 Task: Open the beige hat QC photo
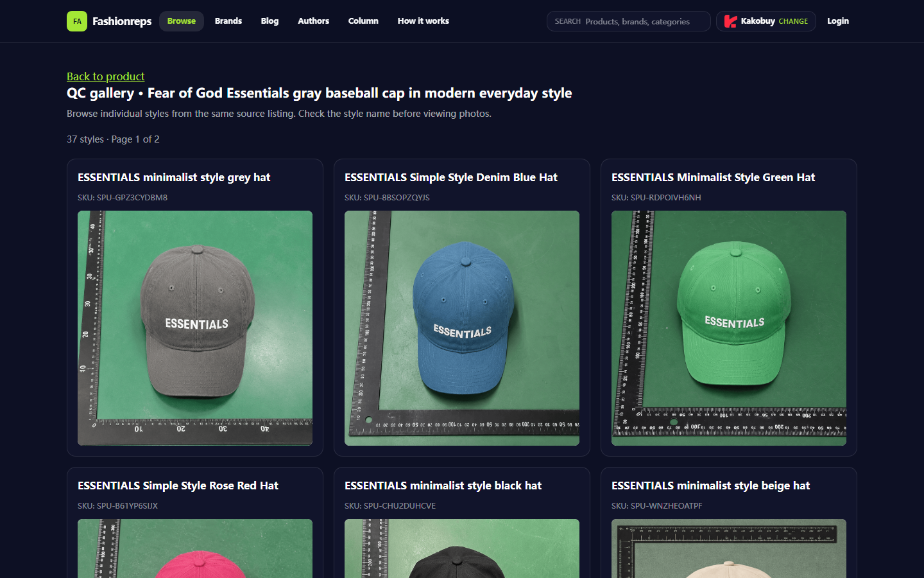click(729, 548)
